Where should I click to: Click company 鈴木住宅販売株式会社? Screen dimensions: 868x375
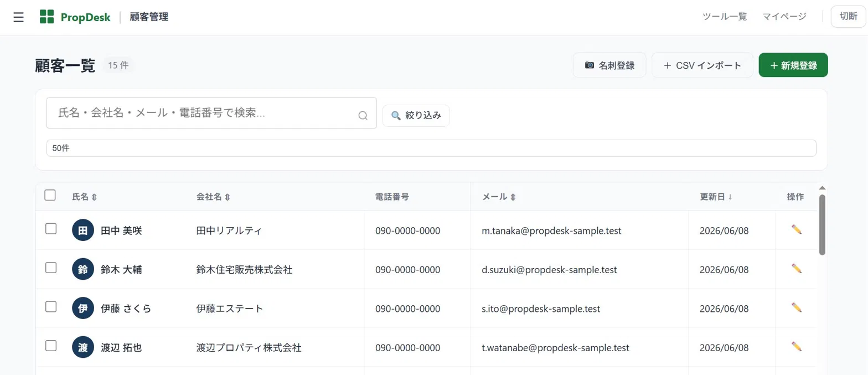[244, 270]
